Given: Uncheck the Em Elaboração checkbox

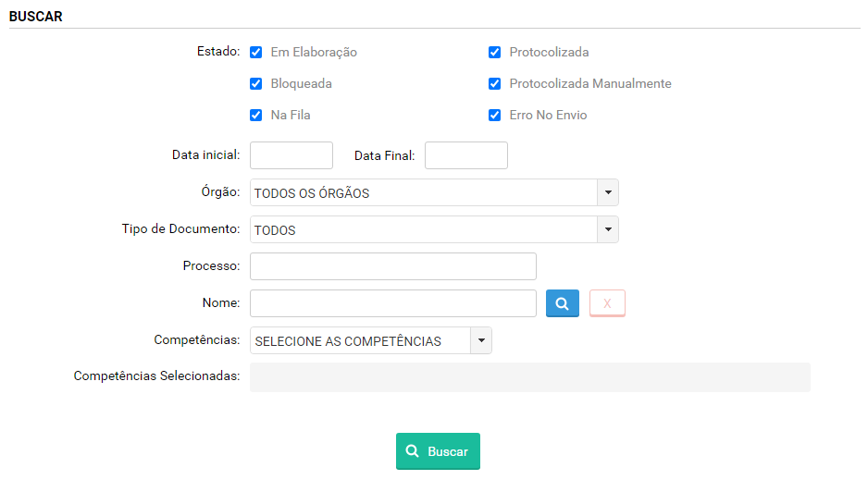Looking at the screenshot, I should 256,53.
